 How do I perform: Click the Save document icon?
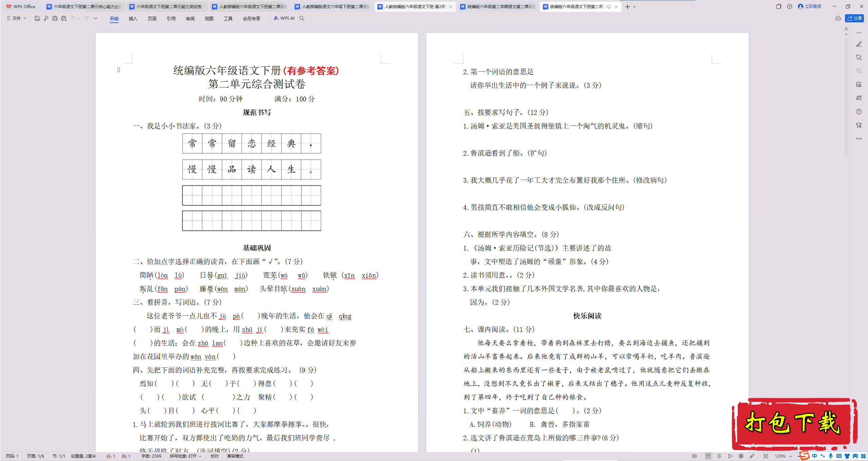pos(37,18)
